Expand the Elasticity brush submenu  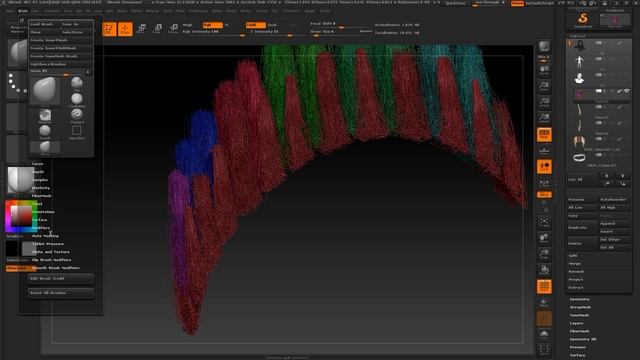click(41, 188)
